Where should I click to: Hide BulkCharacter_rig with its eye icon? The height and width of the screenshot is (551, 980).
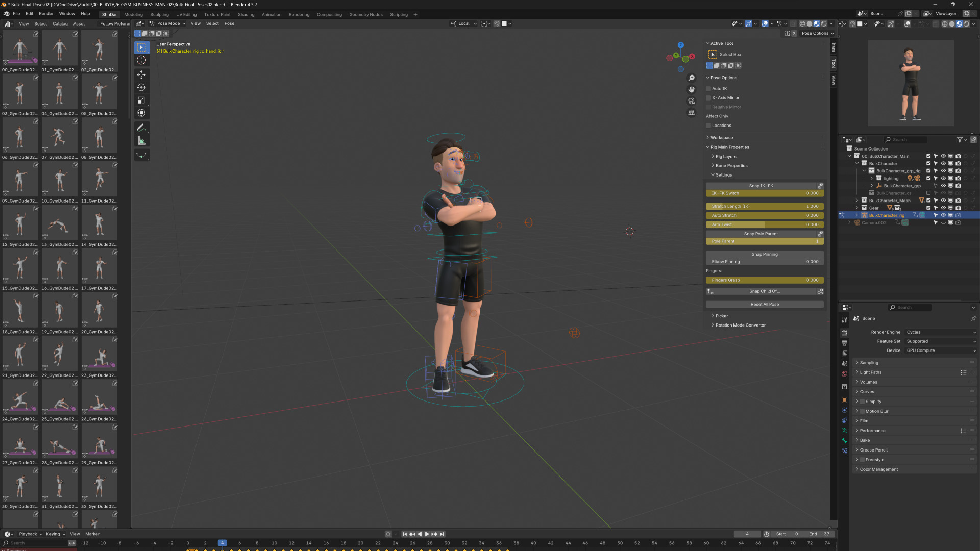tap(943, 215)
